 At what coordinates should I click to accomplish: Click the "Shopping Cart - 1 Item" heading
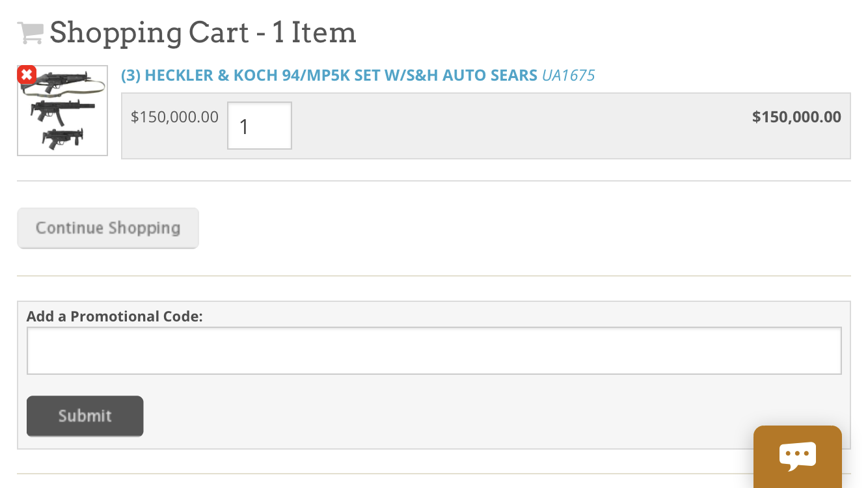point(203,33)
